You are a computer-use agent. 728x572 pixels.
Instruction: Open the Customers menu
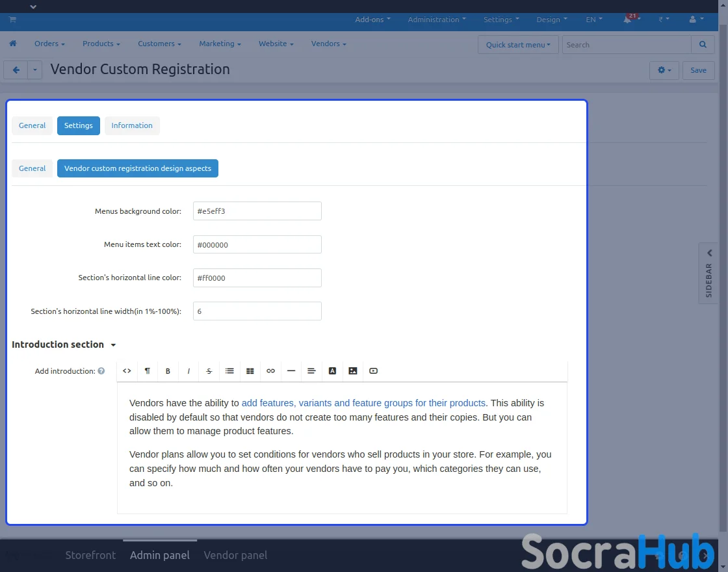(x=159, y=44)
